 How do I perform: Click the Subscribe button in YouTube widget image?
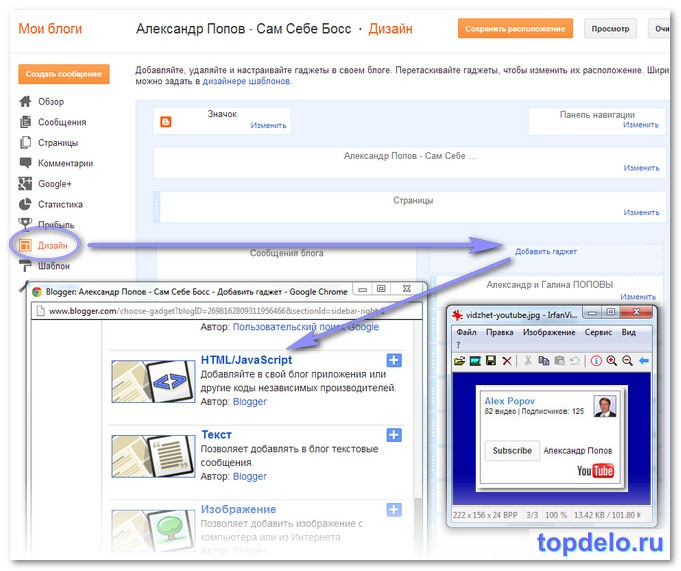coord(512,451)
